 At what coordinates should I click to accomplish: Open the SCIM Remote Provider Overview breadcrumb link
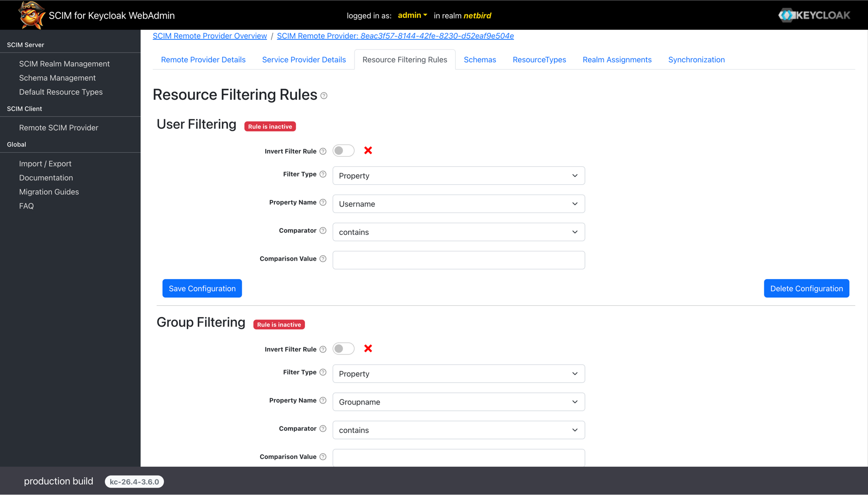coord(210,35)
